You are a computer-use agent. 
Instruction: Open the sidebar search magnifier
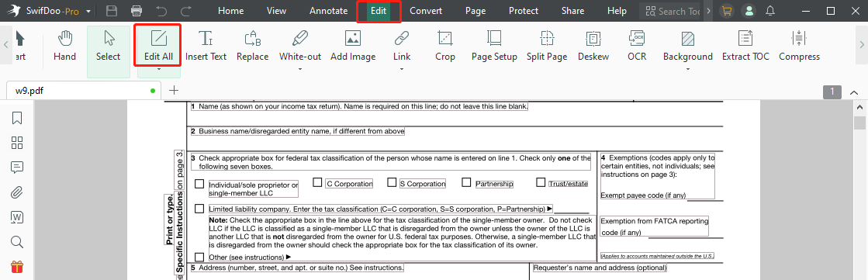17,242
